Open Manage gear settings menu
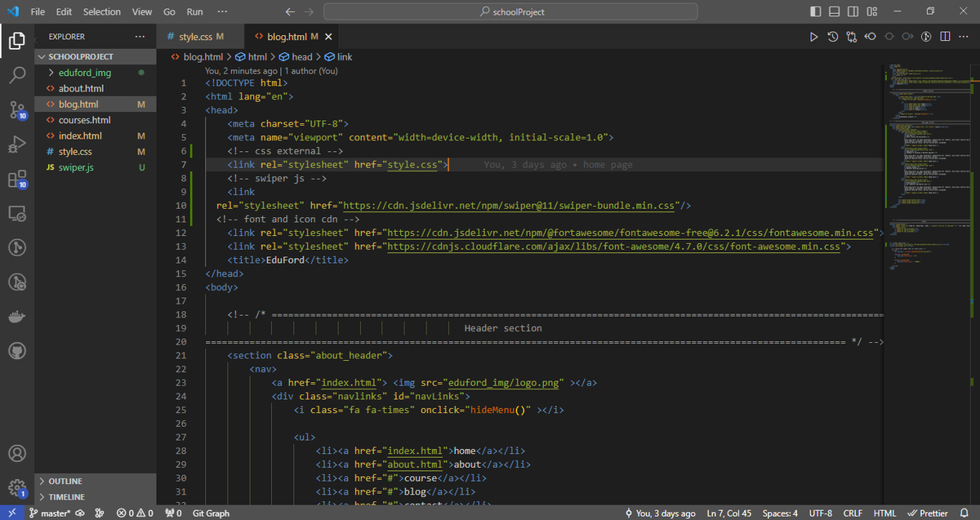Screen dimensions: 980x520 tap(17, 487)
